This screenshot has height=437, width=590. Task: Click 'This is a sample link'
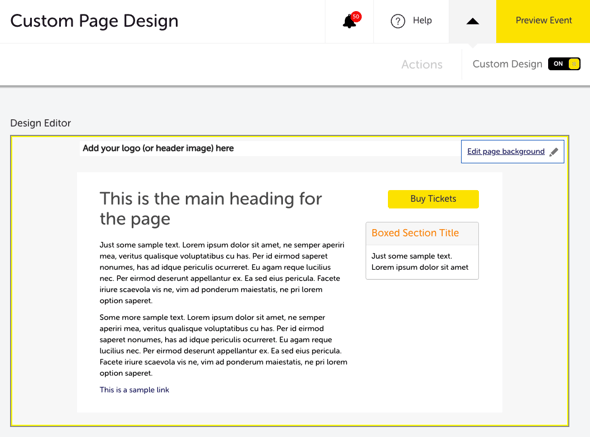point(134,390)
